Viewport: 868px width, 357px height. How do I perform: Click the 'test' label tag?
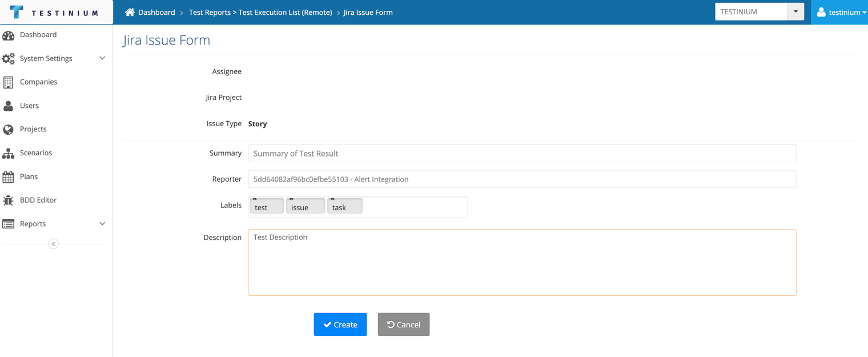[x=267, y=207]
